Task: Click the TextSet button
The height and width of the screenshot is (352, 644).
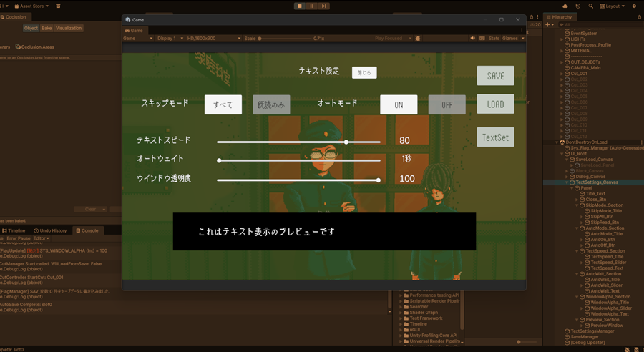Action: coord(495,137)
